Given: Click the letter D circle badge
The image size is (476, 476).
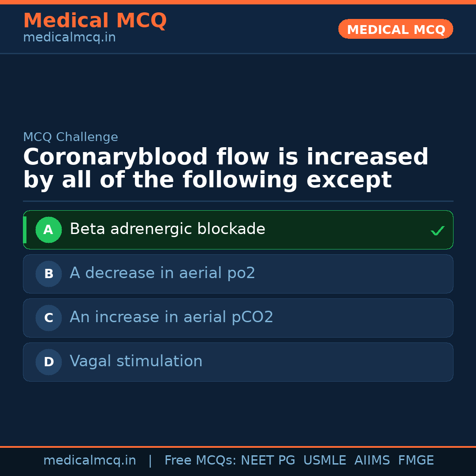Looking at the screenshot, I should coord(48,362).
